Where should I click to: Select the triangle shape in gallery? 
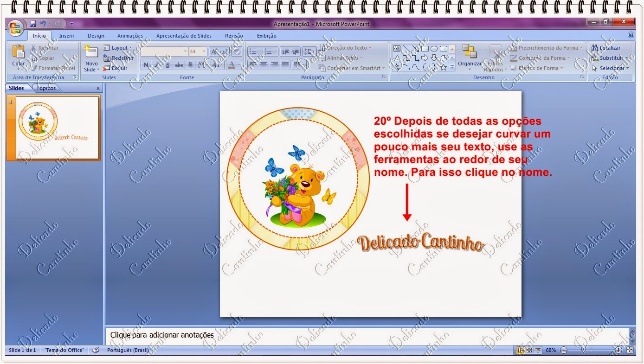(x=397, y=58)
